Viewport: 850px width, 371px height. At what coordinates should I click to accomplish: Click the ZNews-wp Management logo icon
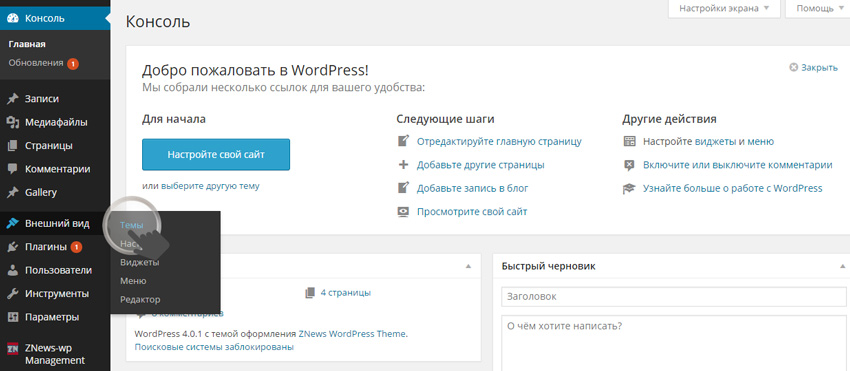[x=13, y=349]
